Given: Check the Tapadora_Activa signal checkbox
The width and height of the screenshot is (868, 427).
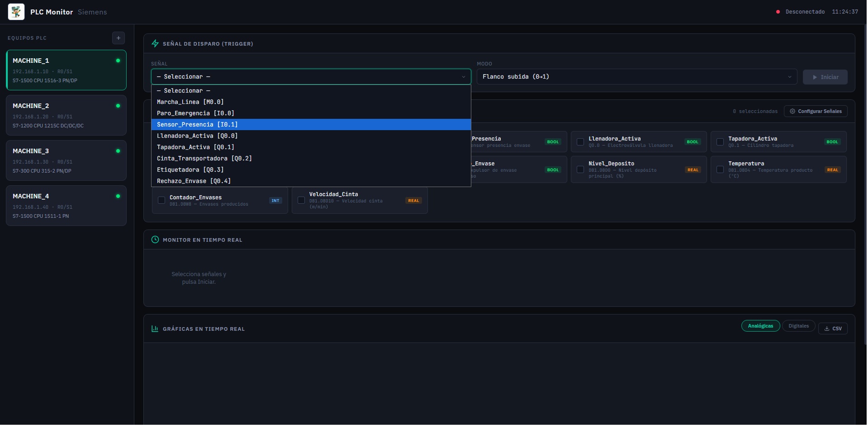Looking at the screenshot, I should 720,142.
